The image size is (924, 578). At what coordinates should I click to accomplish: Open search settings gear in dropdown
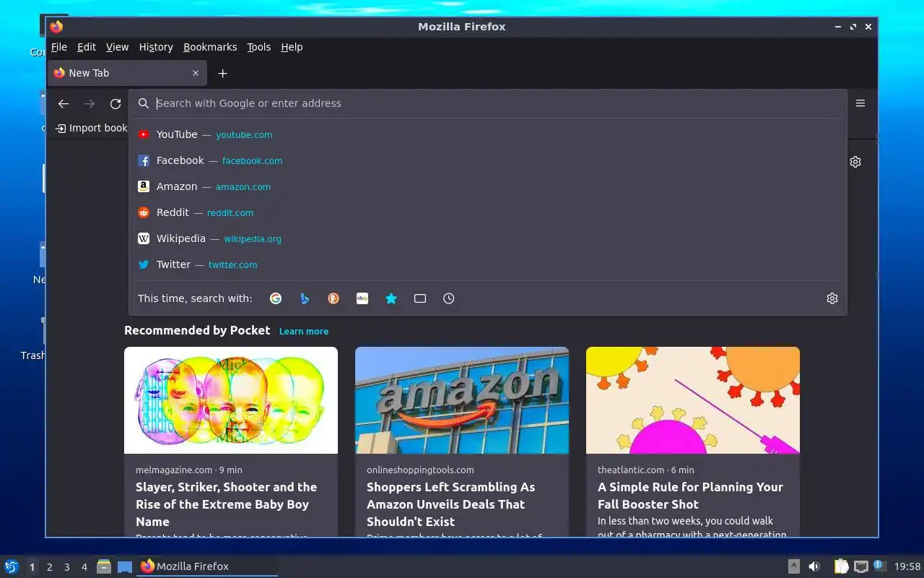point(832,298)
